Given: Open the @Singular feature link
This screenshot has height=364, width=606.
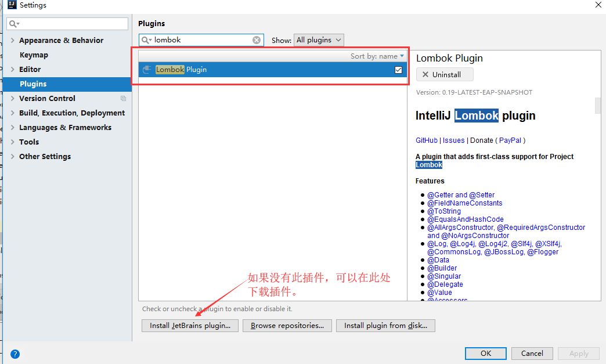Looking at the screenshot, I should coord(444,276).
